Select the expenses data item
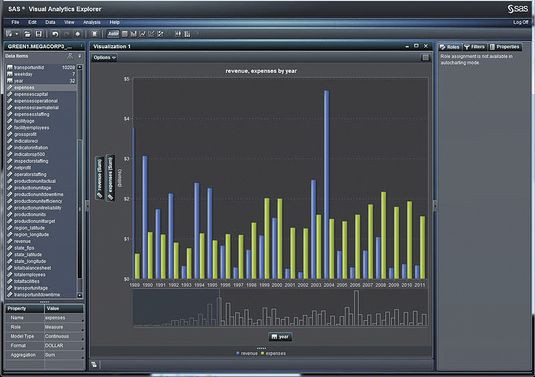Screen dimensions: 535x377 click(x=41, y=88)
